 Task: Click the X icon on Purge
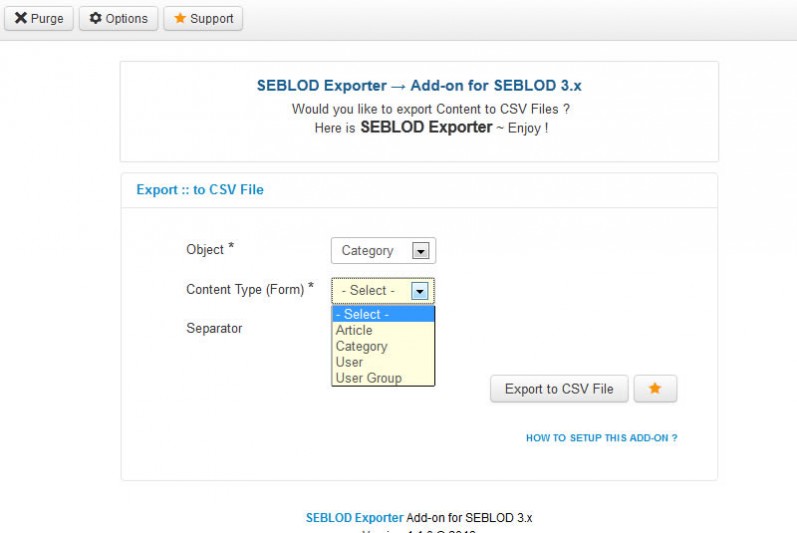click(x=21, y=18)
